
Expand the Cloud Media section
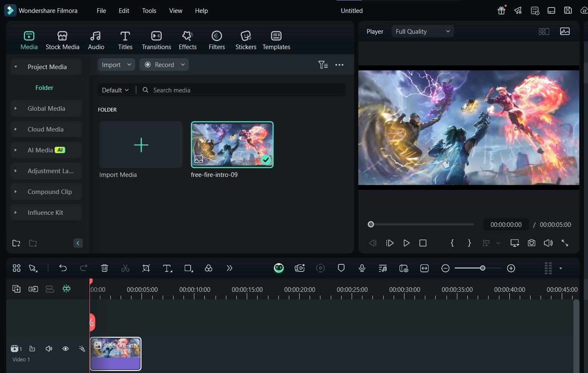point(15,129)
